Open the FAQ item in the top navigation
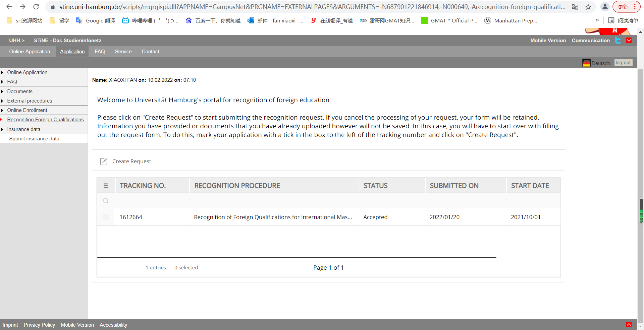644x330 pixels. pyautogui.click(x=100, y=51)
